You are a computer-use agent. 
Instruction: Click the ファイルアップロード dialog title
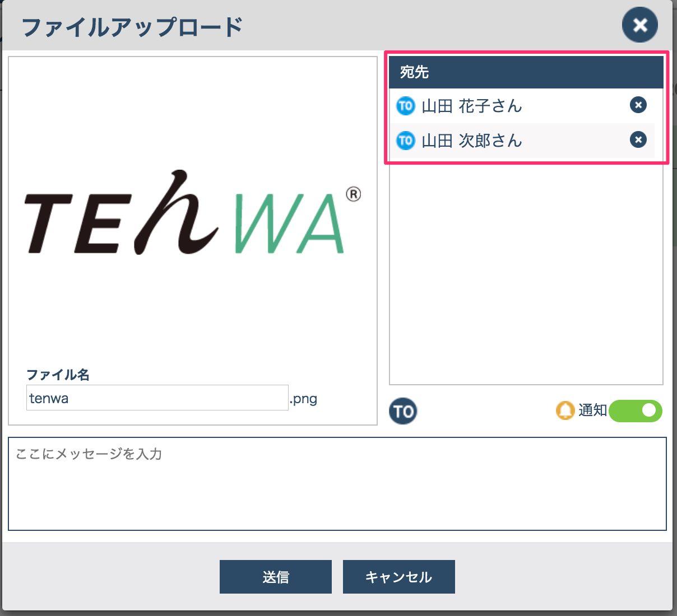tap(132, 27)
